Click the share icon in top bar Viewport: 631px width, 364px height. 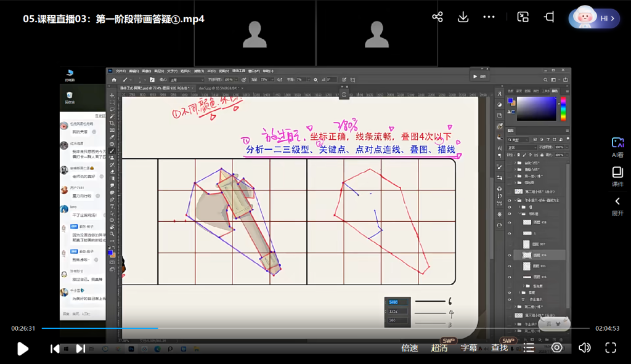pyautogui.click(x=438, y=17)
